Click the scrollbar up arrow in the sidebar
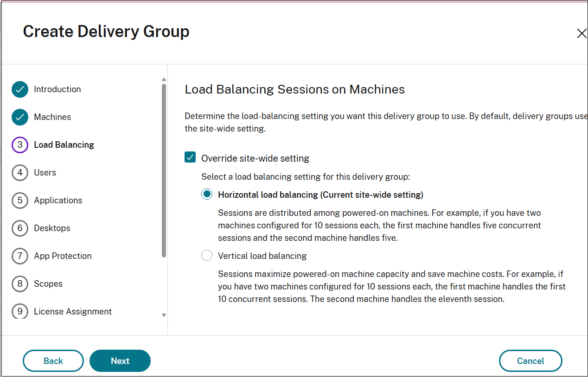Screen dimensions: 588x377 [164, 79]
